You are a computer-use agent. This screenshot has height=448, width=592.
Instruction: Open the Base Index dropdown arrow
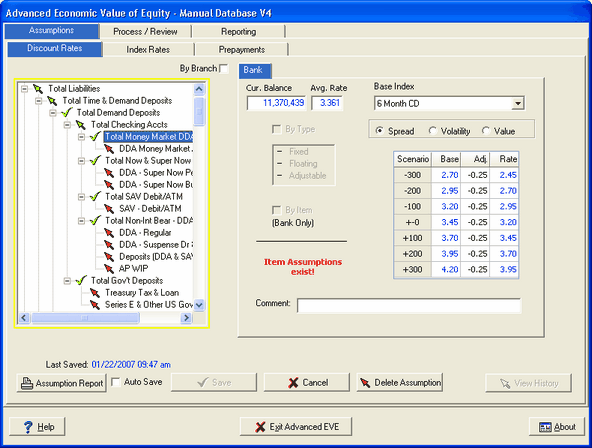pyautogui.click(x=518, y=103)
